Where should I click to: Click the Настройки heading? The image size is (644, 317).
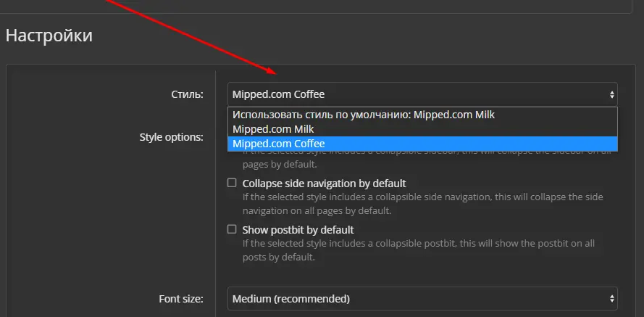(49, 36)
